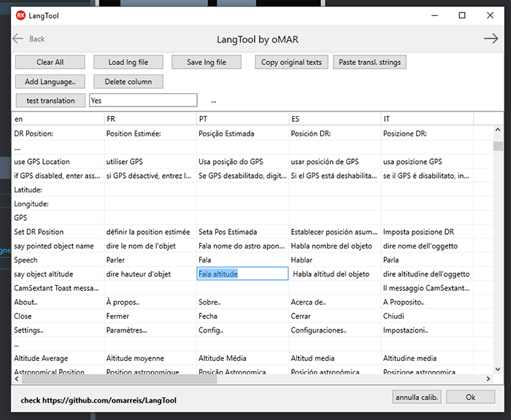Click cell 'Posição Estimada'
The width and height of the screenshot is (511, 420).
click(x=242, y=133)
